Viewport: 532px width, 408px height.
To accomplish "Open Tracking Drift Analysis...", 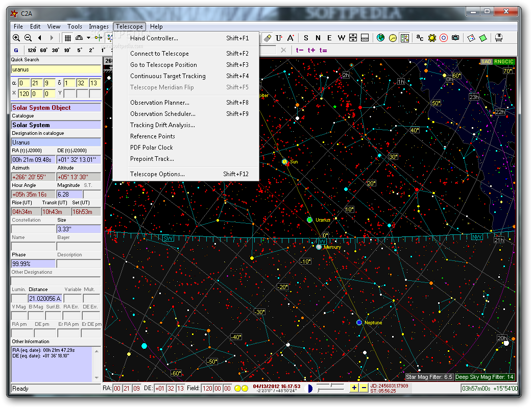I will (x=186, y=125).
